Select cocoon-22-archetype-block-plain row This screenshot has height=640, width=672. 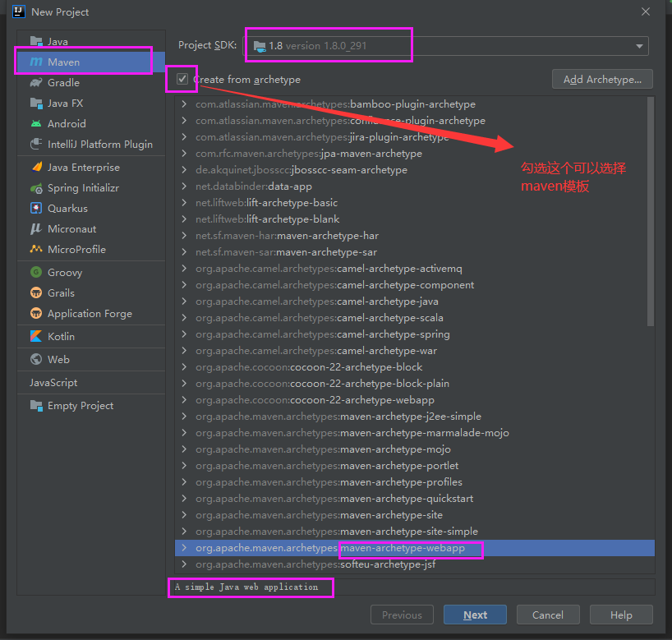tap(414, 384)
